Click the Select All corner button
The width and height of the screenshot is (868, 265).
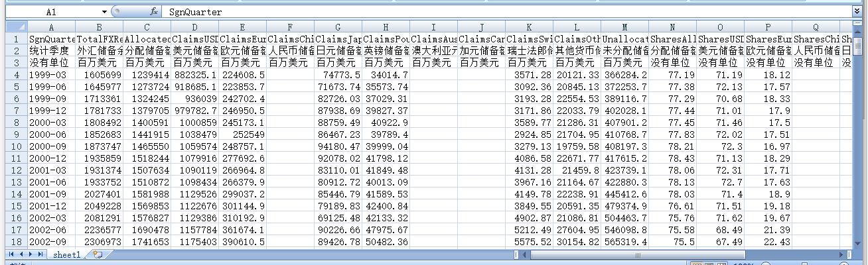pyautogui.click(x=16, y=27)
